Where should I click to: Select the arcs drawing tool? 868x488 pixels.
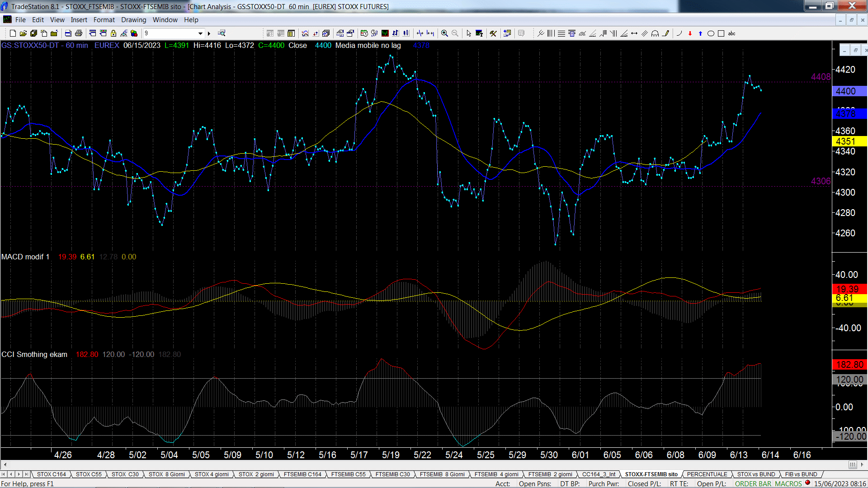point(655,33)
